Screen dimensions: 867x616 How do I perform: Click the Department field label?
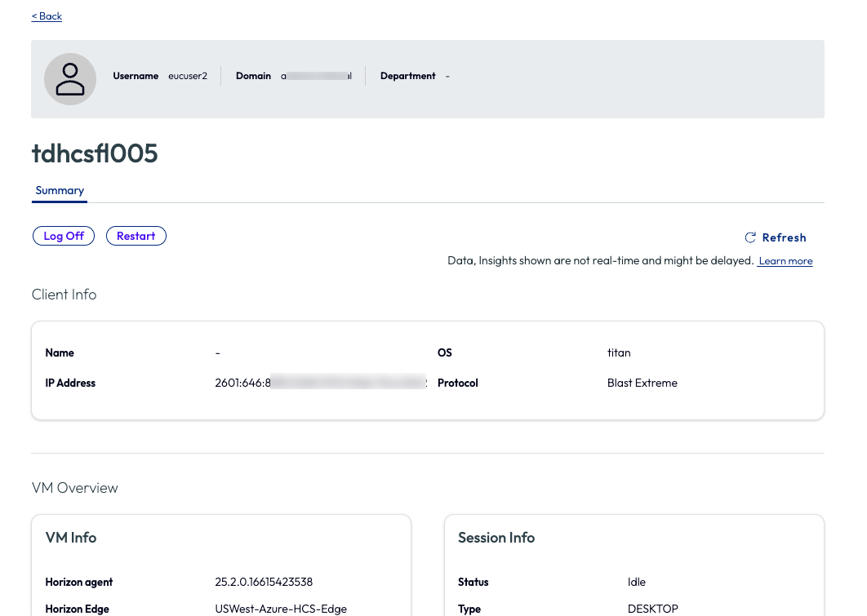click(x=407, y=76)
